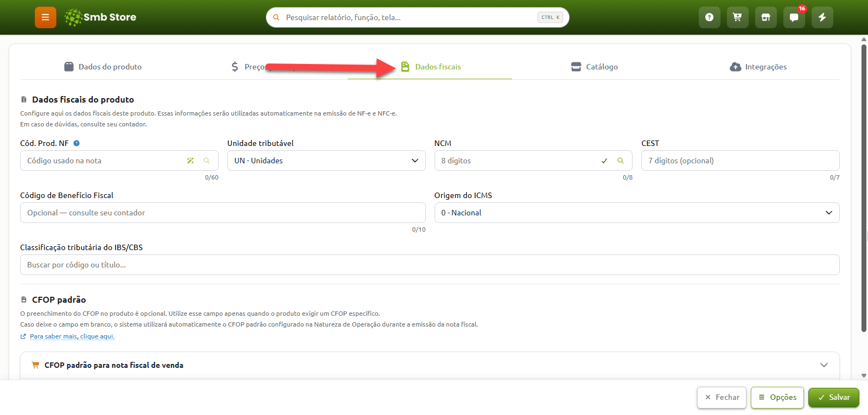Click search icon in Cód. Prod. NF field
The image size is (868, 415).
207,161
